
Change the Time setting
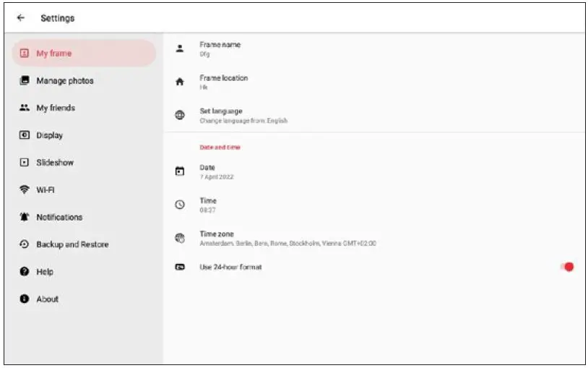coord(208,205)
